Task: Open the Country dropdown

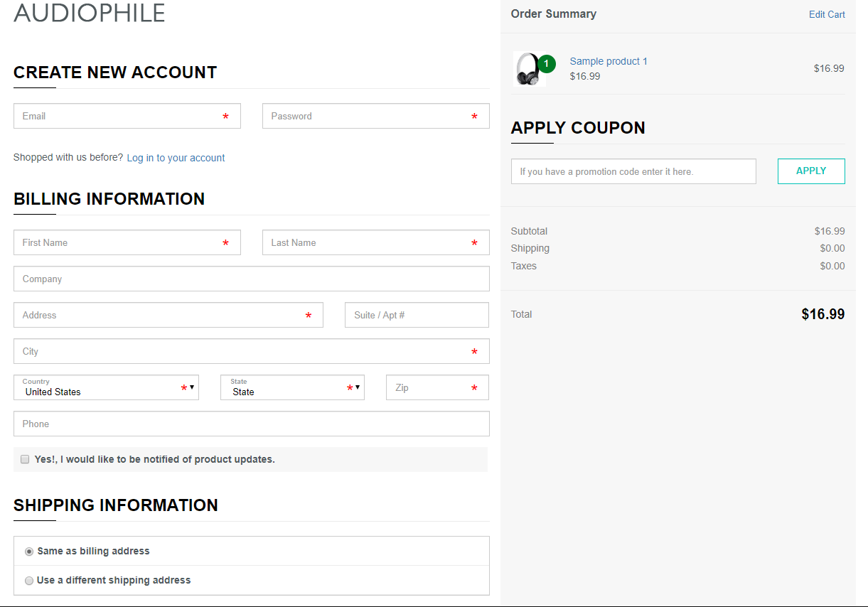Action: (106, 388)
